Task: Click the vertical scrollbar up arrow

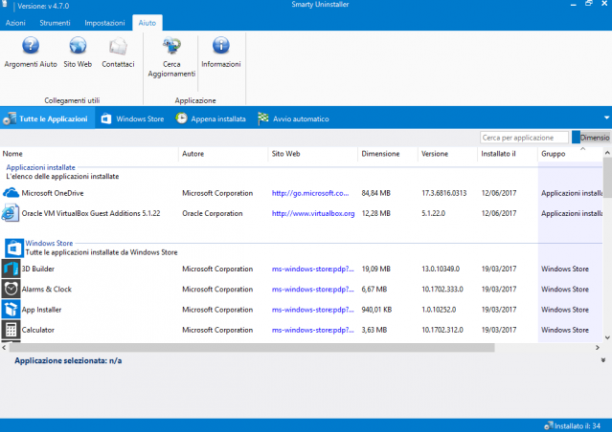Action: (x=607, y=153)
